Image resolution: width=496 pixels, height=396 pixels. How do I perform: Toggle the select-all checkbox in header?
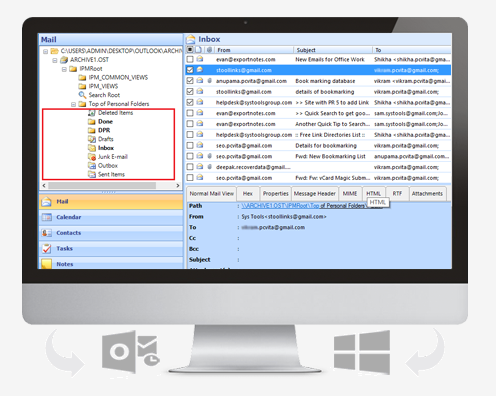coord(190,50)
